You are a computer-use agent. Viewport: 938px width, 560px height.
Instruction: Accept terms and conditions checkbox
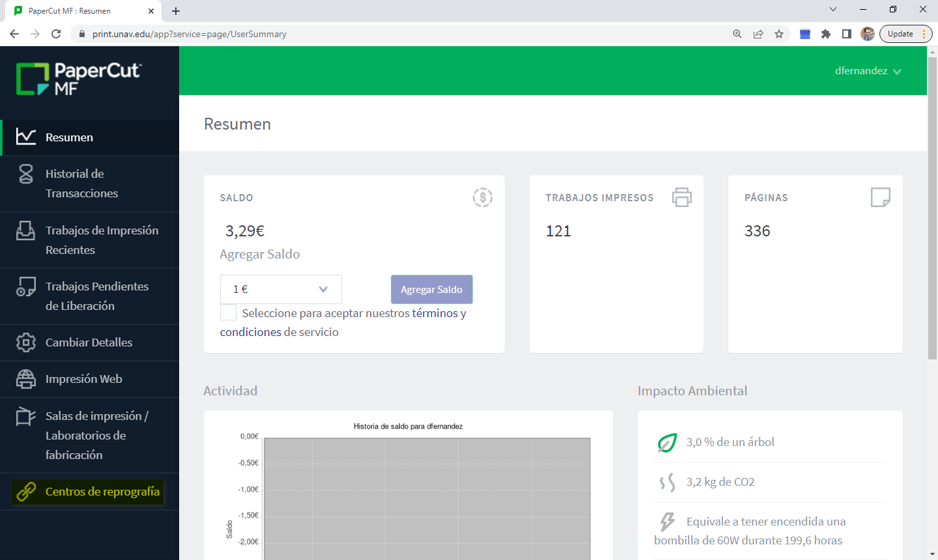point(229,313)
